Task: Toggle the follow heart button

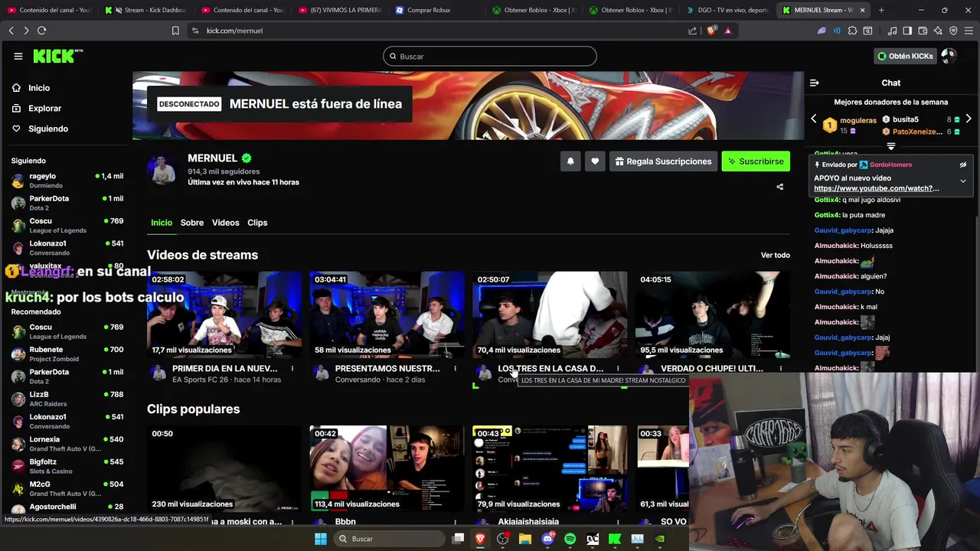Action: click(595, 161)
